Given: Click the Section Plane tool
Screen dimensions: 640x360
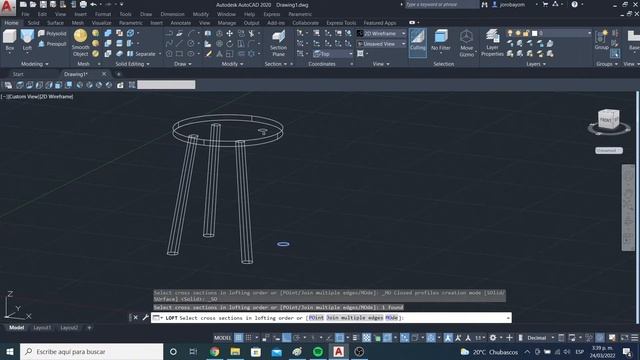Looking at the screenshot, I should (x=278, y=42).
